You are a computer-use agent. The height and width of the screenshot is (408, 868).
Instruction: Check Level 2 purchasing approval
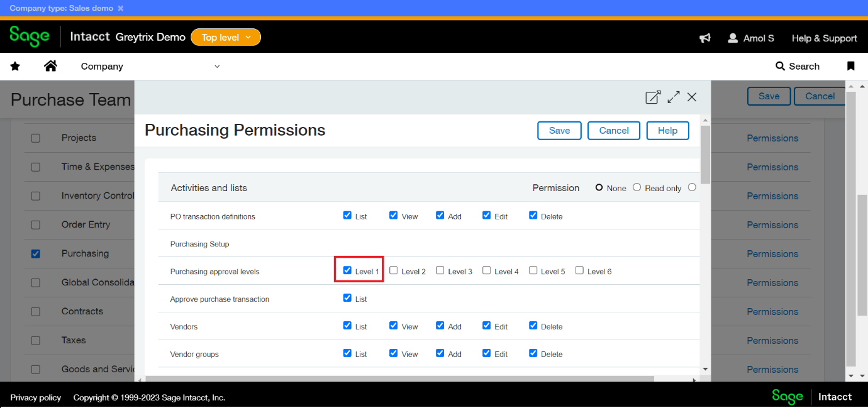tap(393, 270)
